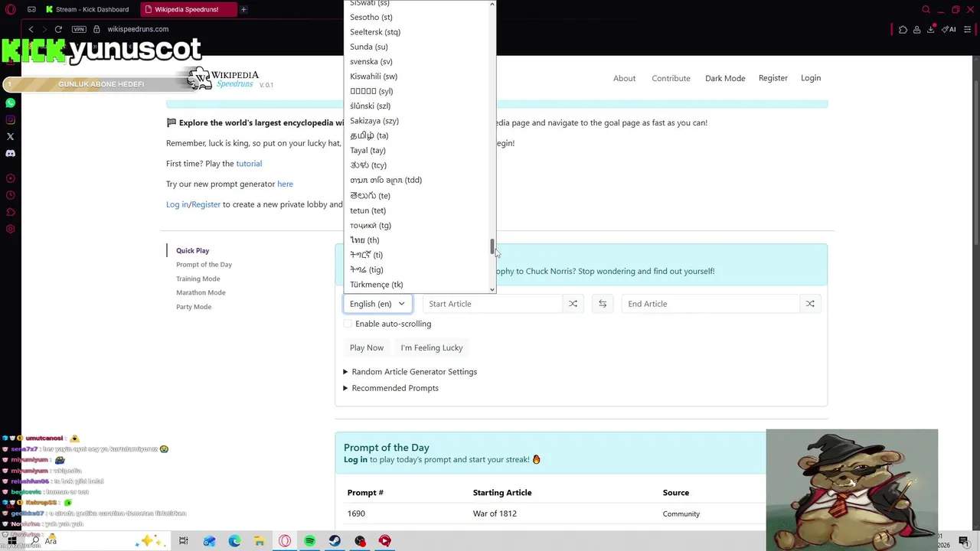Choose Sesotho (st) from language list
Screen dimensions: 980x551
point(371,17)
